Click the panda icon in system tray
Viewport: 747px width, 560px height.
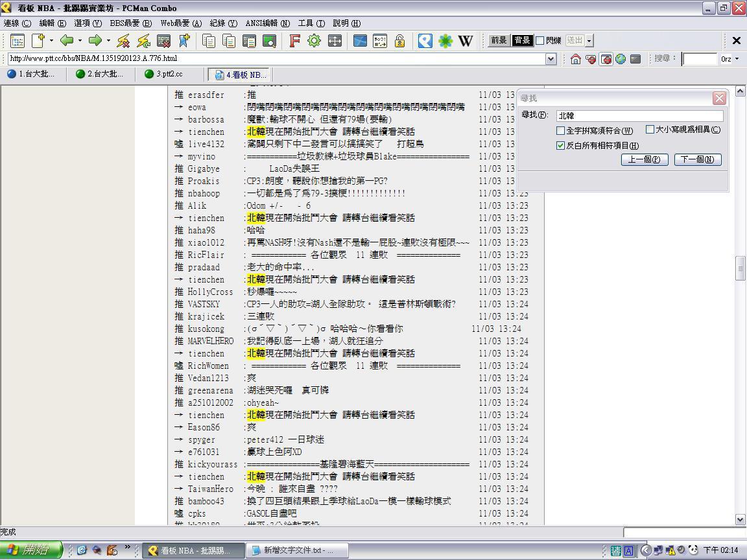(x=693, y=550)
